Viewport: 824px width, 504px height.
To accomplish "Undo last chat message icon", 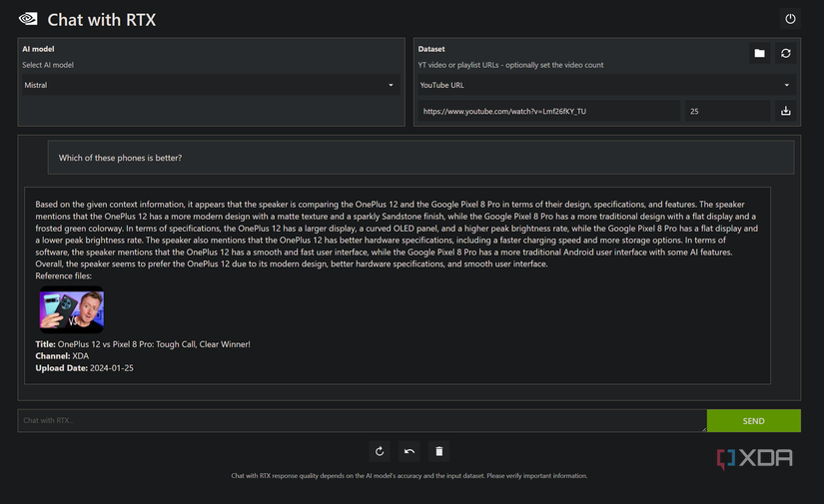I will (x=410, y=452).
